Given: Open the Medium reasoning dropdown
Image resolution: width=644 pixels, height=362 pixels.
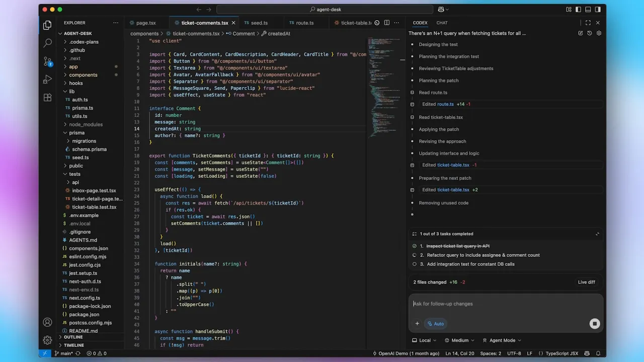Looking at the screenshot, I should pos(460,340).
